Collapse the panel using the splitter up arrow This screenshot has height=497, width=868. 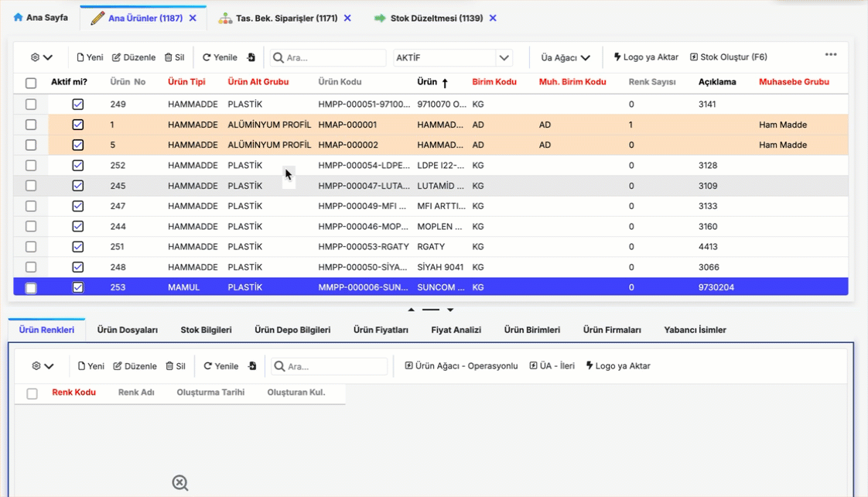point(412,310)
